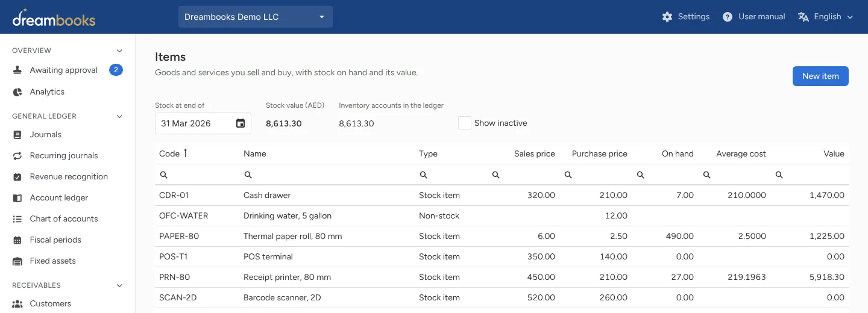Click the User manual question mark icon
This screenshot has width=868, height=313.
point(728,17)
